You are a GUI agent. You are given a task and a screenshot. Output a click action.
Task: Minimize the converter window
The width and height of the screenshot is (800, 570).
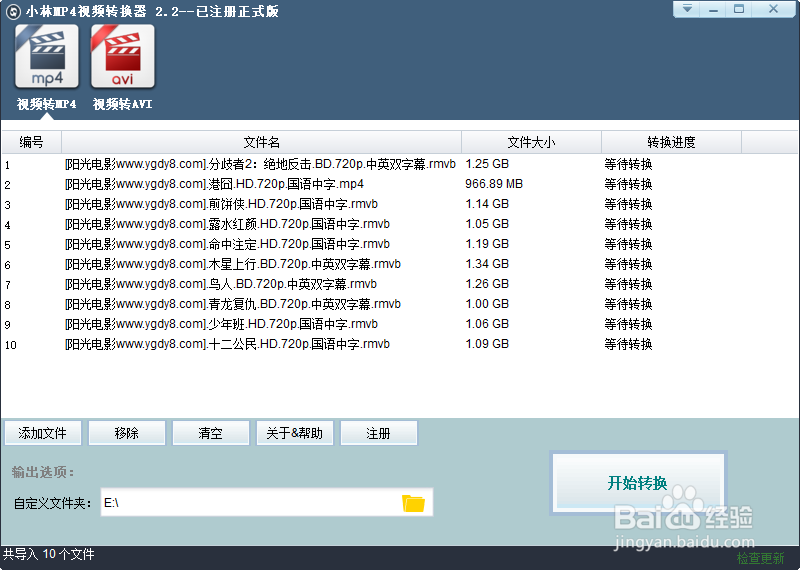tap(713, 9)
